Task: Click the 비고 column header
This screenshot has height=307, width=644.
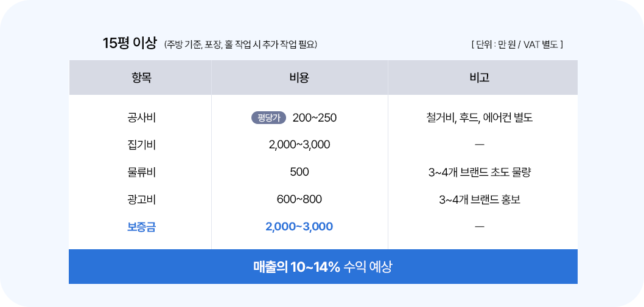Action: click(x=480, y=78)
